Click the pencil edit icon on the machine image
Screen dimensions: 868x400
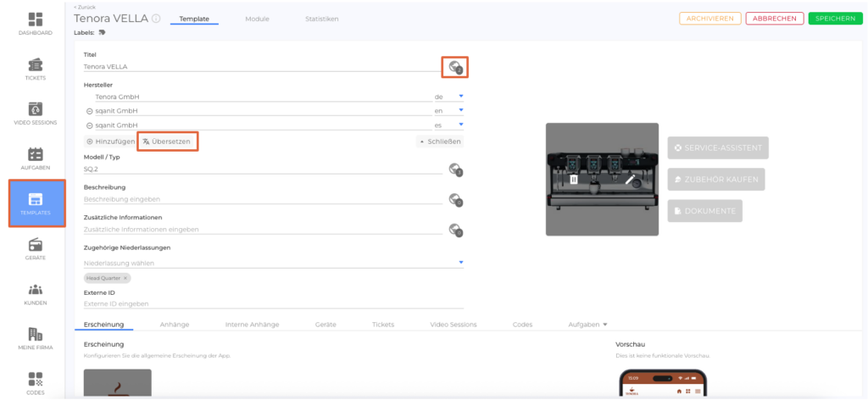pyautogui.click(x=630, y=179)
